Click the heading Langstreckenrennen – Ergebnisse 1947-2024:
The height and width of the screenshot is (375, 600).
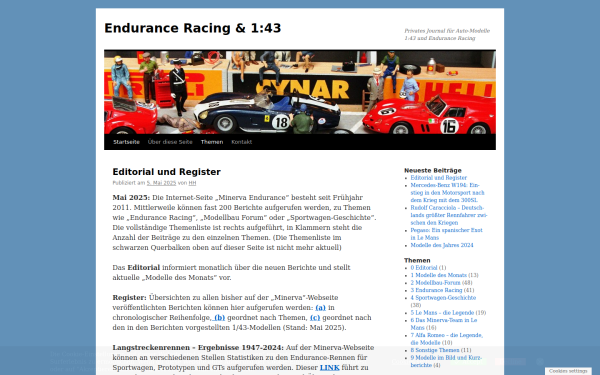click(x=198, y=348)
